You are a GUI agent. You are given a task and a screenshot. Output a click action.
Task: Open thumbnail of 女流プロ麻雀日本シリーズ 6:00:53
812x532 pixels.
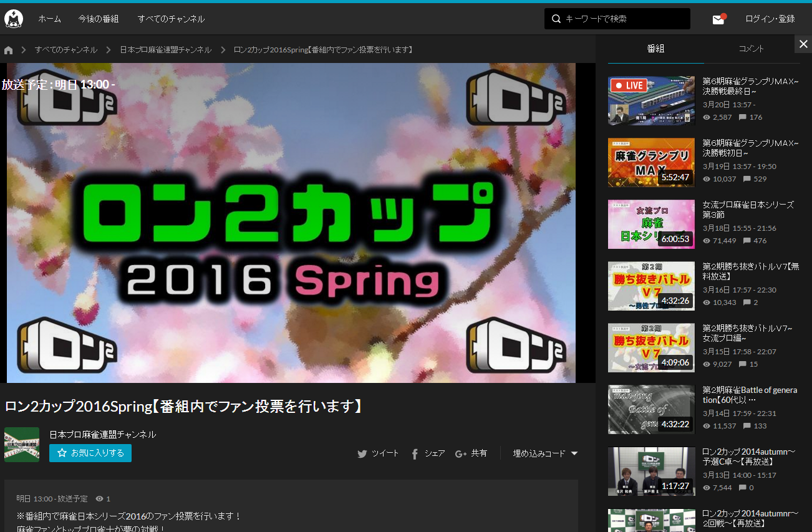[x=651, y=224]
